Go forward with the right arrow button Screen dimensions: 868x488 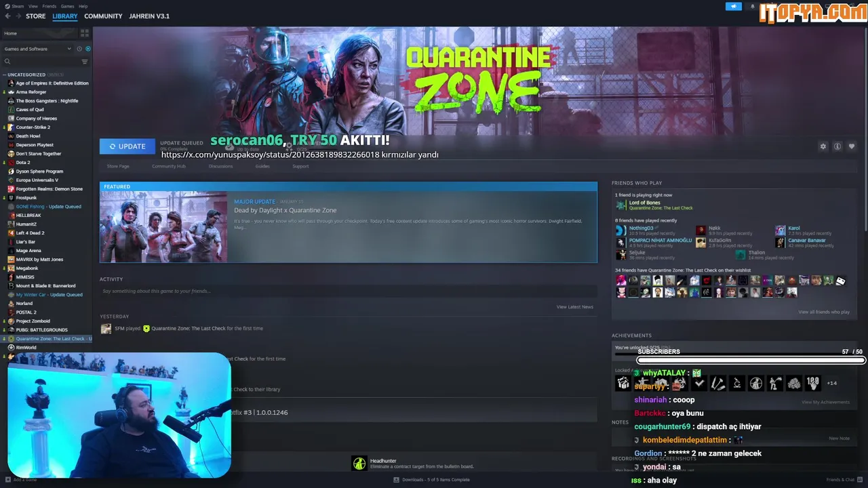18,16
